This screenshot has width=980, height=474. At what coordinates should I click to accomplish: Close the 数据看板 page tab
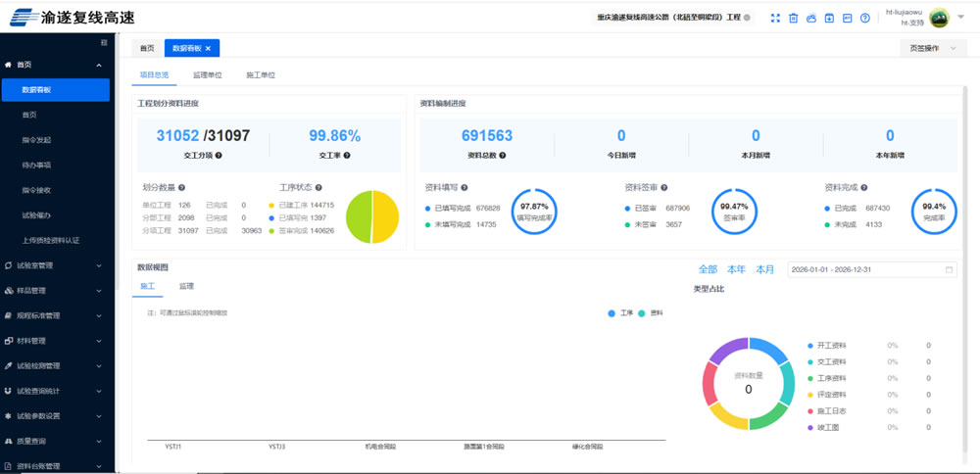pos(207,48)
